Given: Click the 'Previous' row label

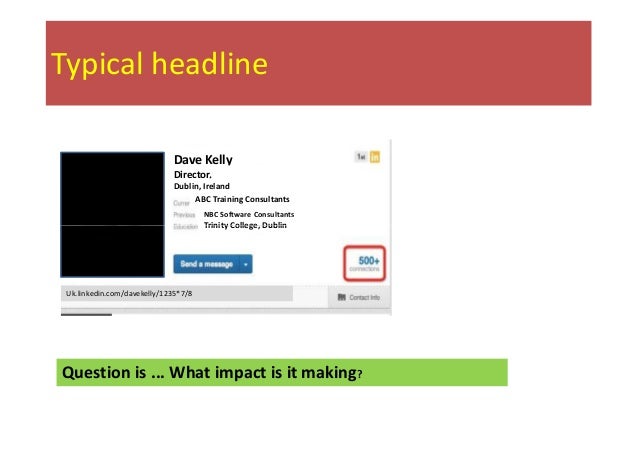Looking at the screenshot, I should tap(184, 215).
